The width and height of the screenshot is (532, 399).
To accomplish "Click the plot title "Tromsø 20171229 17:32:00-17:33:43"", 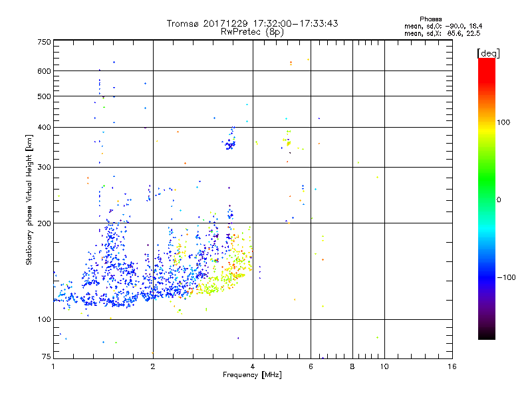I will [x=252, y=23].
